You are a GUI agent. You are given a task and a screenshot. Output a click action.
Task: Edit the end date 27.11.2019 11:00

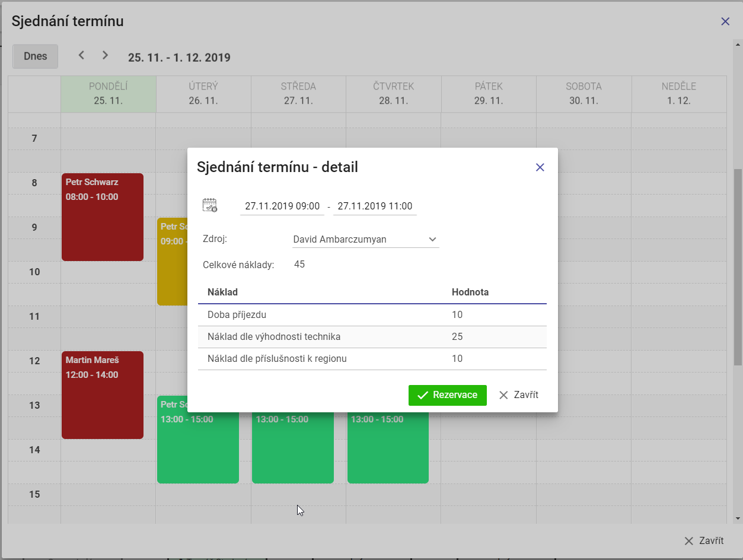click(375, 206)
